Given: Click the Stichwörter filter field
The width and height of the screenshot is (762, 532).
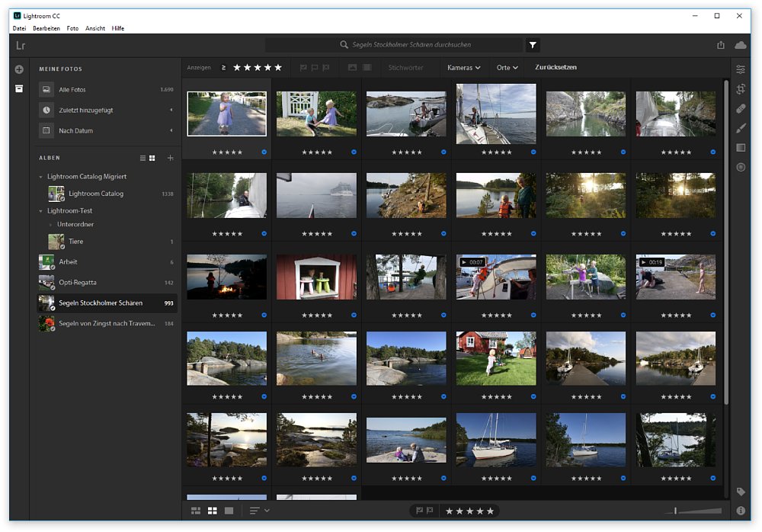Looking at the screenshot, I should (406, 68).
